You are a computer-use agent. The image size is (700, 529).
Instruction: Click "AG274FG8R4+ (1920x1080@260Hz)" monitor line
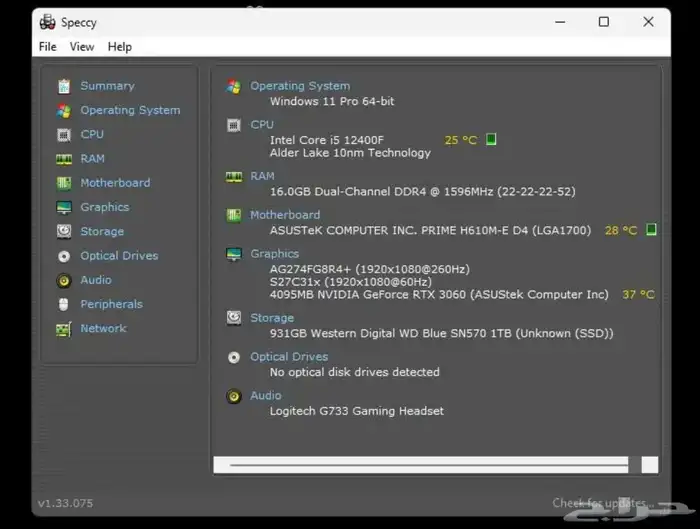(x=370, y=270)
